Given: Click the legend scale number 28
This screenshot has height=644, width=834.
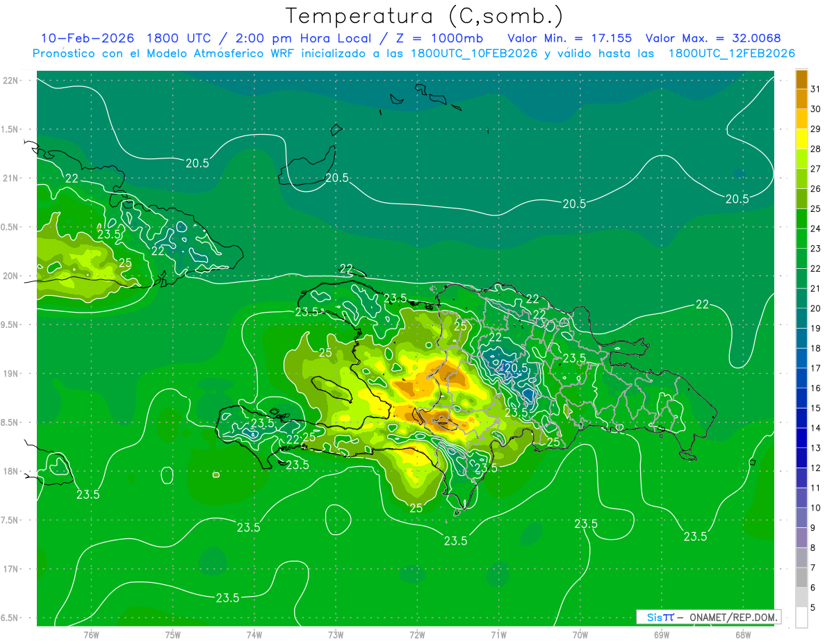Looking at the screenshot, I should pos(815,149).
